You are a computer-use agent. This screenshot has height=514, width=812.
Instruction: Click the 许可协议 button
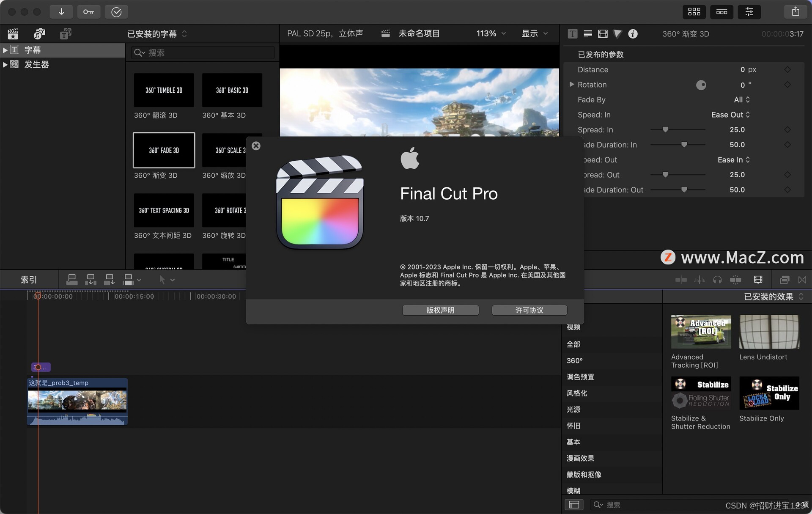coord(529,310)
